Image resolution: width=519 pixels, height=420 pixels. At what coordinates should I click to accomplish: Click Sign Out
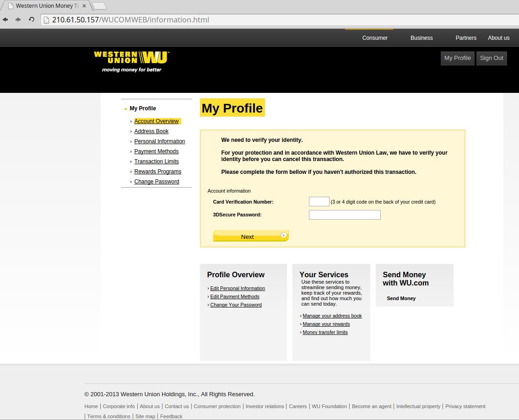492,58
